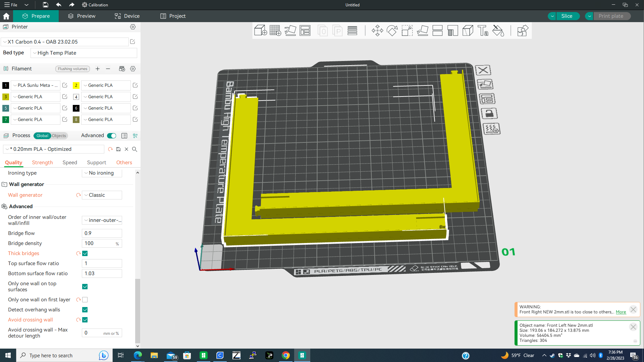
Task: Click the plate auto orient icon
Action: click(x=485, y=84)
